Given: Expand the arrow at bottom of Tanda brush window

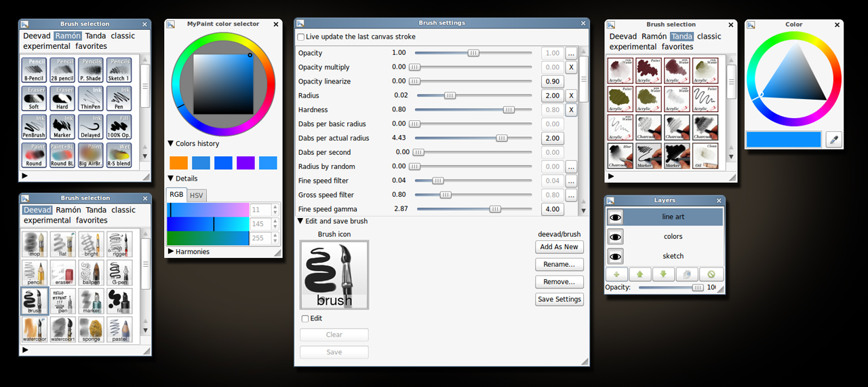Looking at the screenshot, I should point(611,177).
